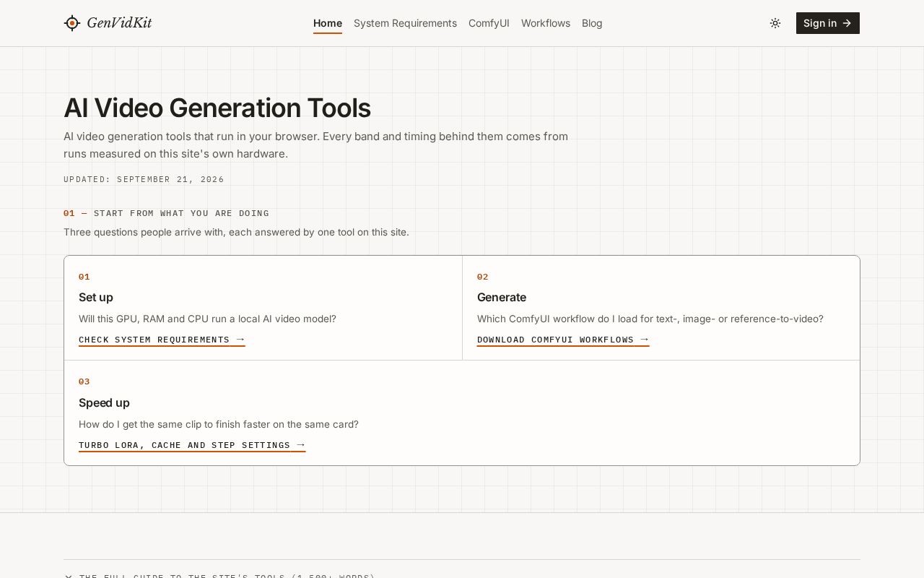The height and width of the screenshot is (578, 924).
Task: Click the arrow after Download ComfyUI Workflows
Action: click(x=645, y=340)
